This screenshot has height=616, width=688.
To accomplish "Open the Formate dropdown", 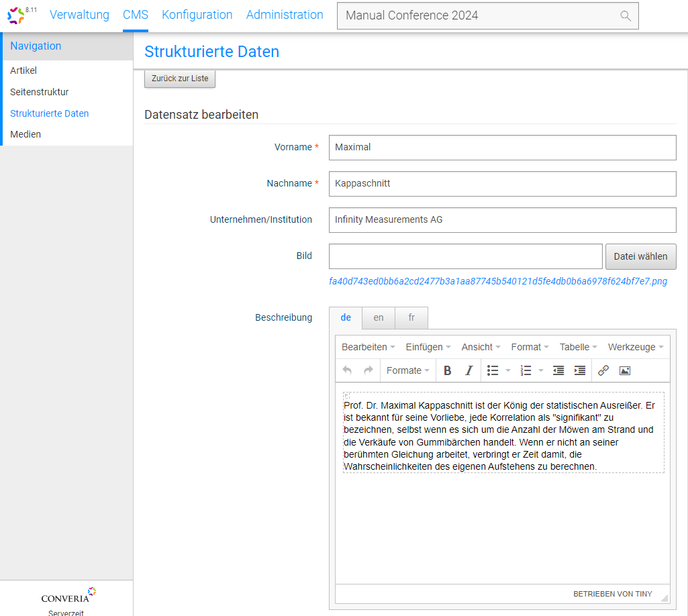I will click(408, 370).
